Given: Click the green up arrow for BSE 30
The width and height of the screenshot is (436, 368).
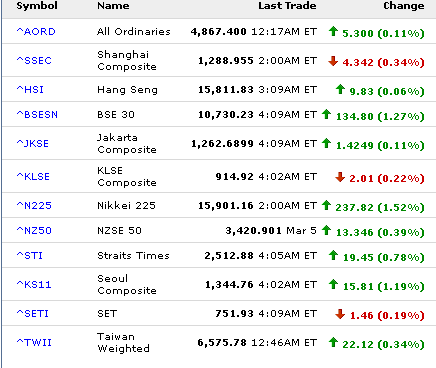Looking at the screenshot, I should click(326, 114).
